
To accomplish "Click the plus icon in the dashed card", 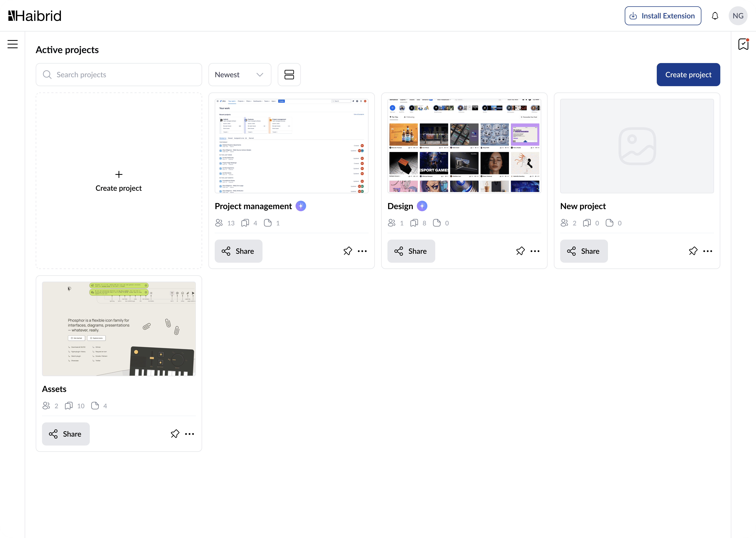I will 119,174.
